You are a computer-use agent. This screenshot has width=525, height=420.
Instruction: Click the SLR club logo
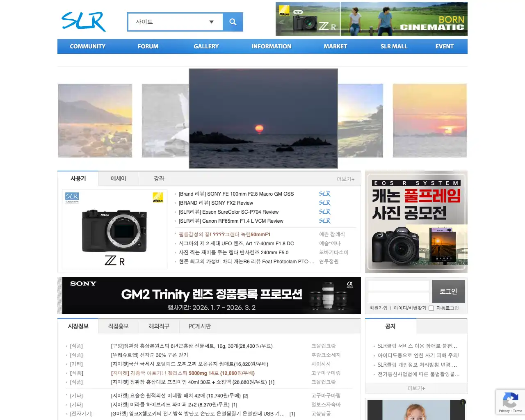(83, 22)
